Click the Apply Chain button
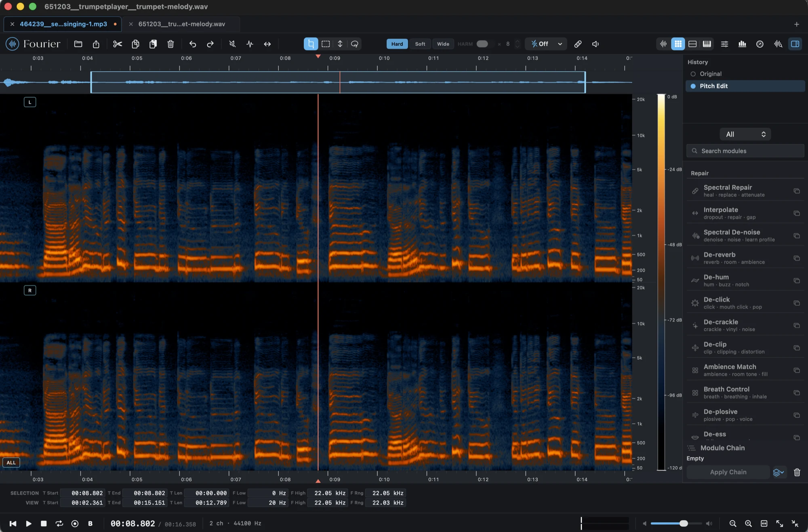Viewport: 808px width, 532px height. click(728, 472)
